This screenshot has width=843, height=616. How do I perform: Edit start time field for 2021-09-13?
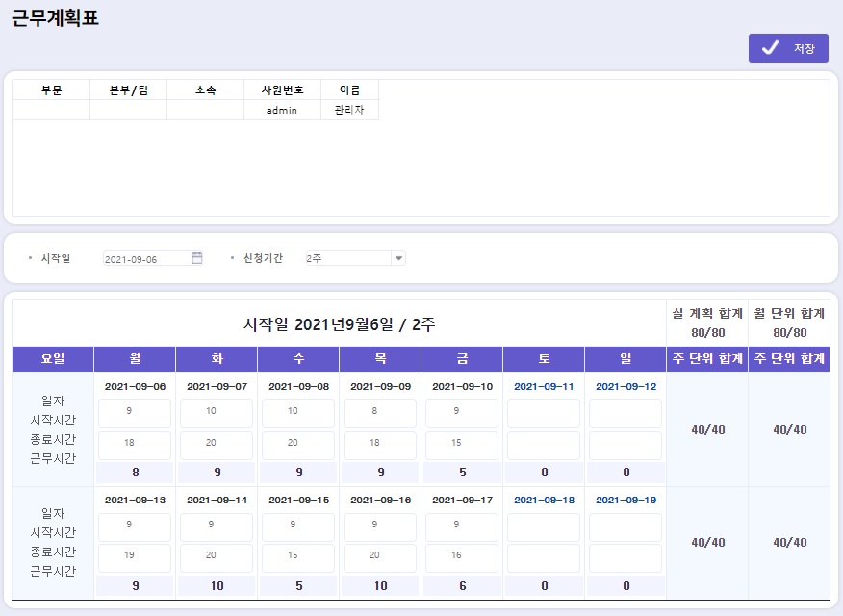(135, 526)
